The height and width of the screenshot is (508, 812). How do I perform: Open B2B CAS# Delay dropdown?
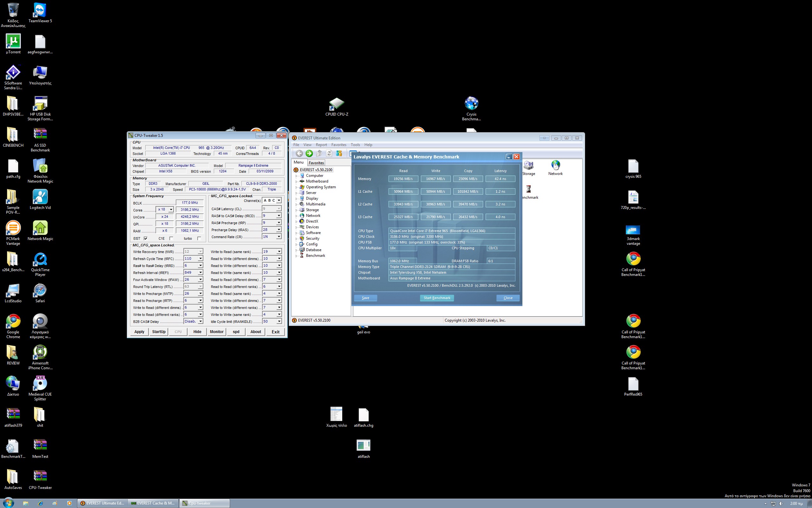pyautogui.click(x=200, y=321)
